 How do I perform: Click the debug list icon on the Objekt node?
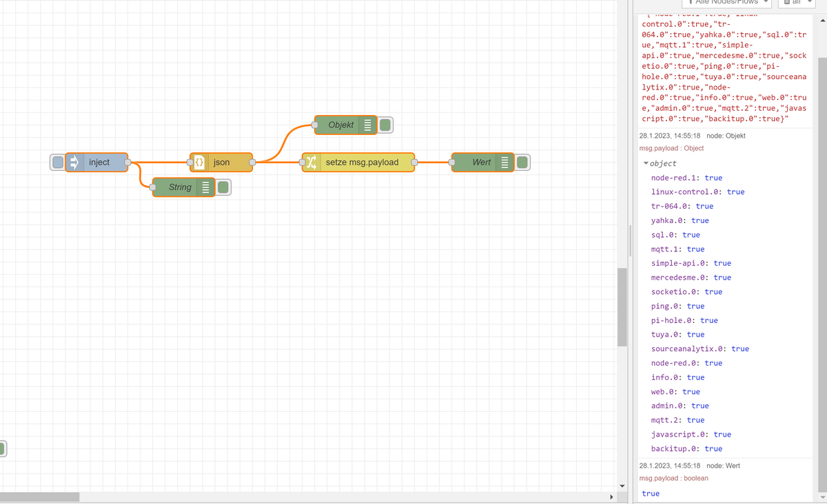pos(367,125)
